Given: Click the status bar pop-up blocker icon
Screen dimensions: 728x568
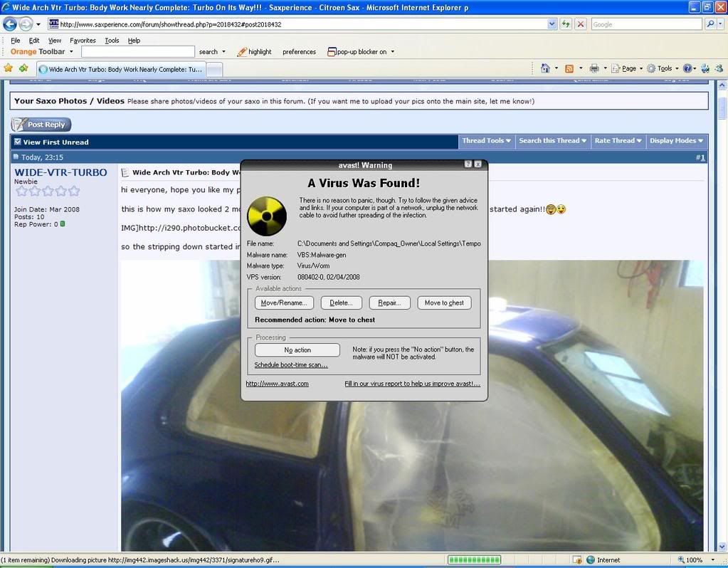Looking at the screenshot, I should [577, 559].
